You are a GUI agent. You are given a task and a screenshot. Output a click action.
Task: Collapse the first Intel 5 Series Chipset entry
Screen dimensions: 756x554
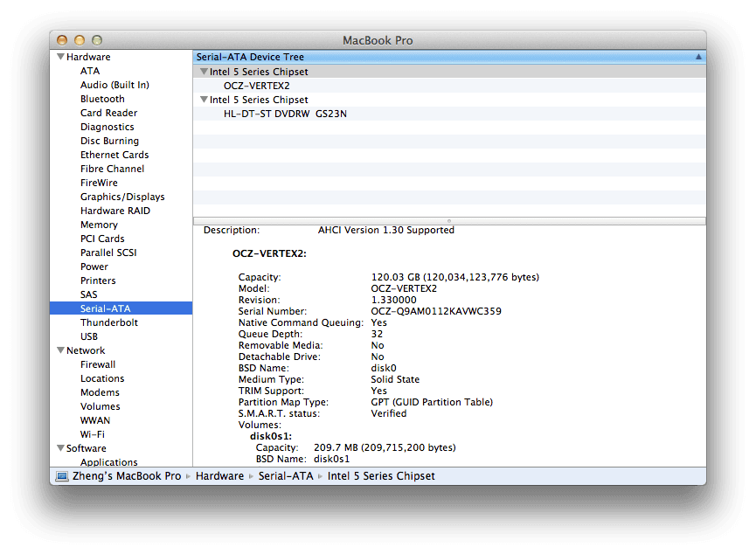click(204, 71)
